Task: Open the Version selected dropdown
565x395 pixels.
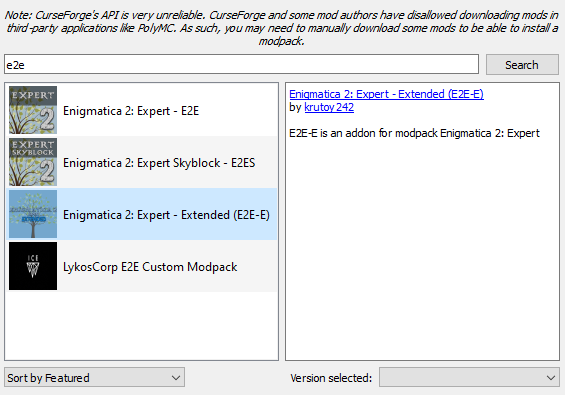Action: coord(469,377)
